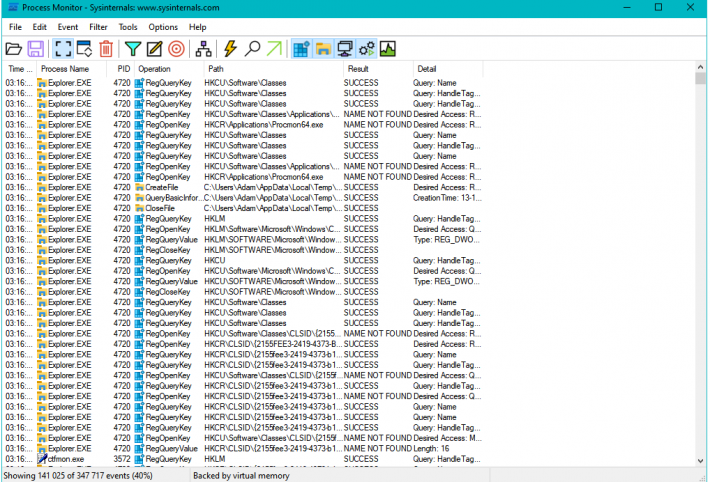The height and width of the screenshot is (482, 710).
Task: Select the QueryBasicInfor... operation row
Action: tap(243, 198)
